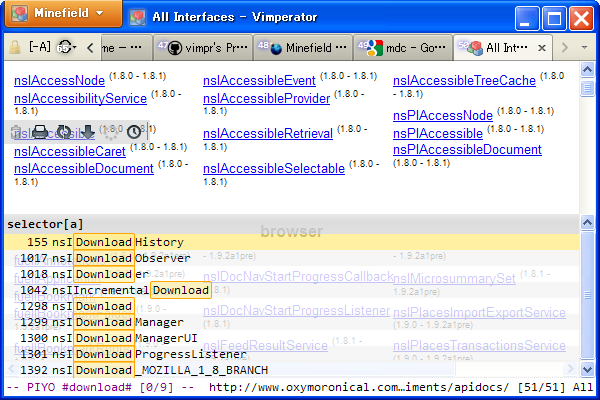600x400 pixels.
Task: Select completion 1301 nsIDownloadProgressListener
Action: (292, 354)
